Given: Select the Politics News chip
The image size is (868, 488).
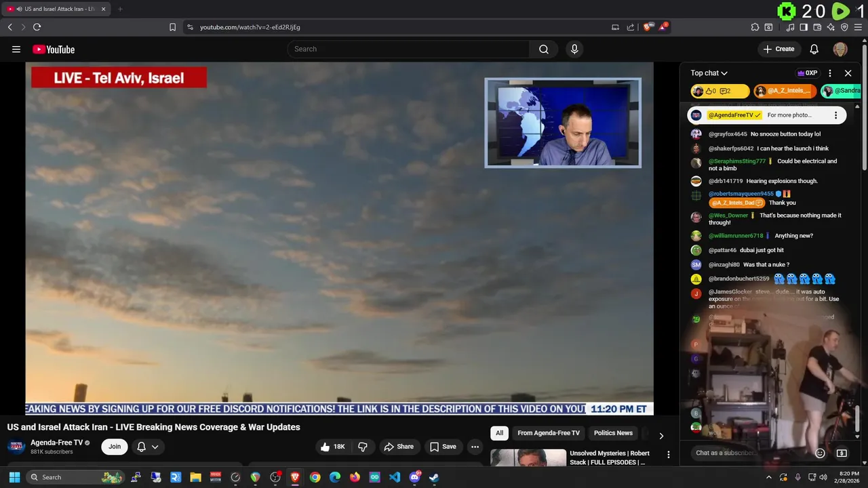Looking at the screenshot, I should [x=613, y=433].
